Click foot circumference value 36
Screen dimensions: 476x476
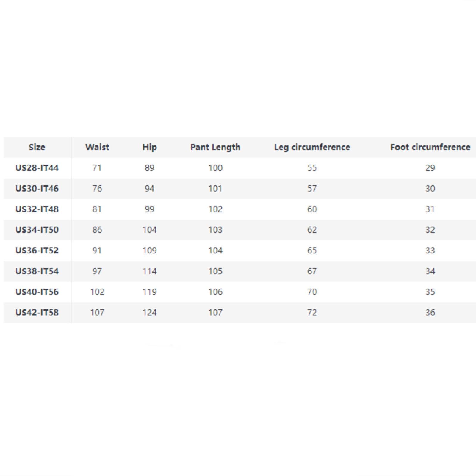[430, 313]
